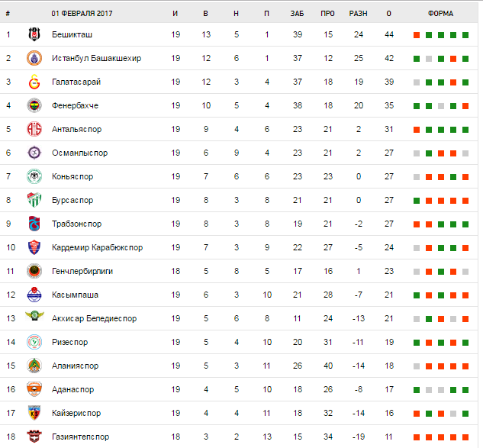
Task: Click the Galatasaray club logo
Action: pos(34,82)
